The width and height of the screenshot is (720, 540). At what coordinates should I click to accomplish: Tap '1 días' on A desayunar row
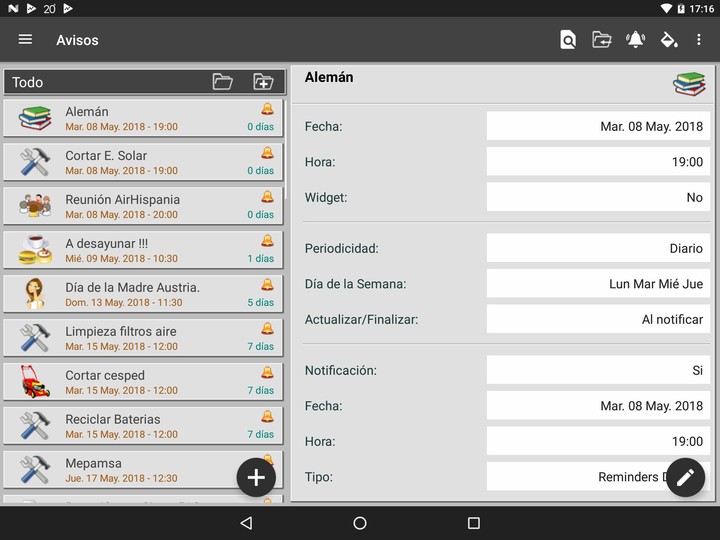click(260, 258)
